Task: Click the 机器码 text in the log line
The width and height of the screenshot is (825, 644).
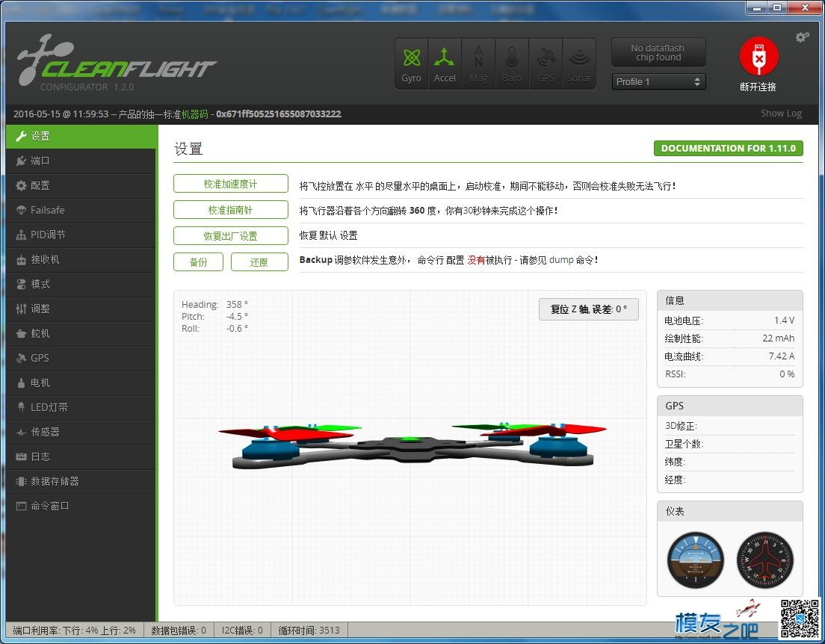Action: (195, 114)
